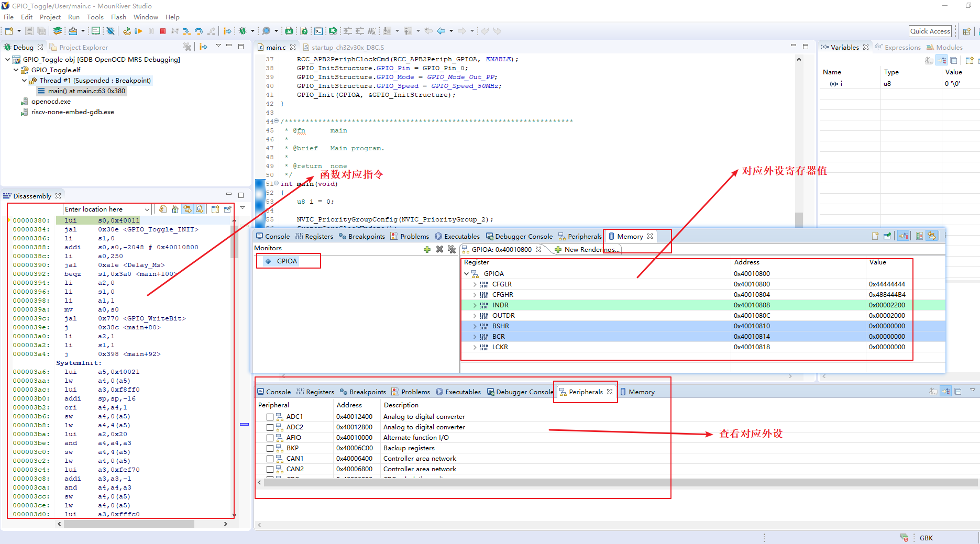Click the Quick Access search field
The height and width of the screenshot is (544, 980).
point(930,31)
